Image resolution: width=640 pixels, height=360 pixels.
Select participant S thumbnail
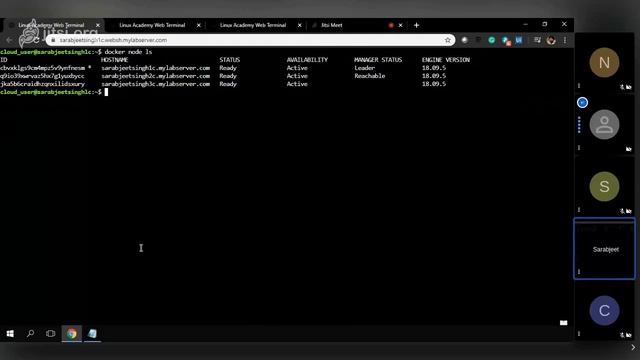point(604,187)
